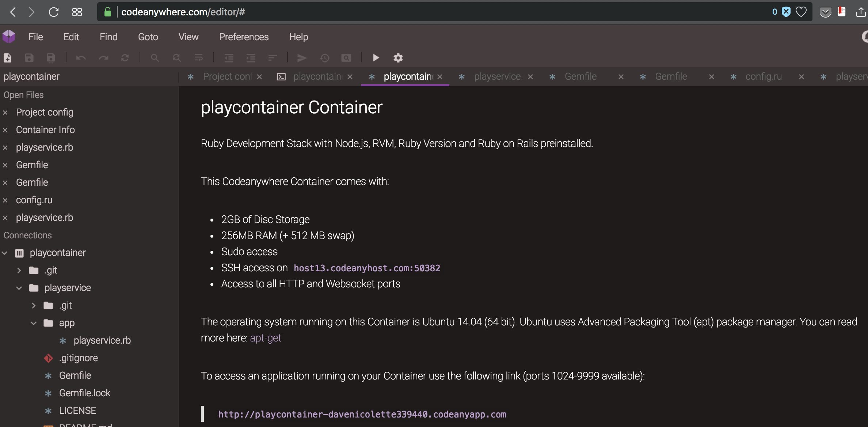This screenshot has width=868, height=427.
Task: Click the preview magnifier box icon
Action: click(x=346, y=58)
